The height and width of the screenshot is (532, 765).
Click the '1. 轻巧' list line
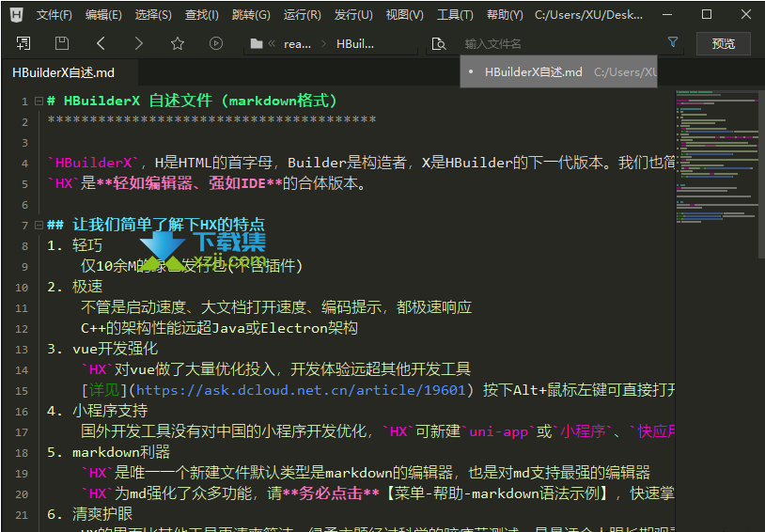74,245
